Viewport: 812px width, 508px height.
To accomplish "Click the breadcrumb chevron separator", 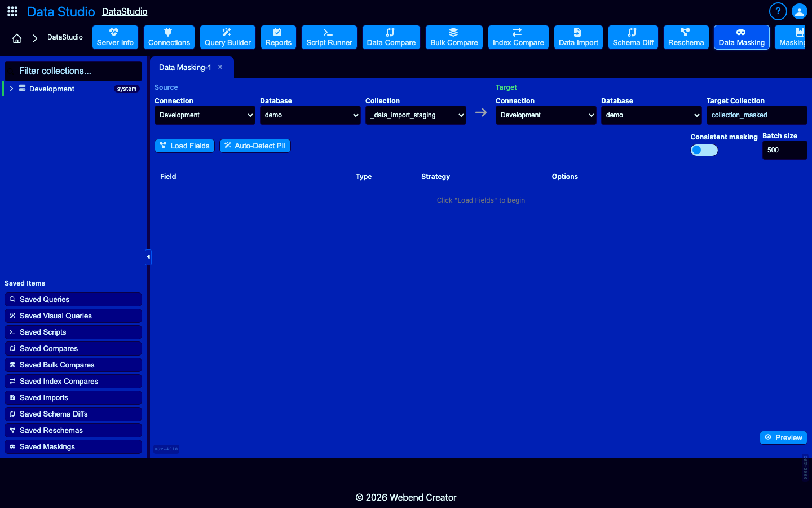I will coord(35,38).
